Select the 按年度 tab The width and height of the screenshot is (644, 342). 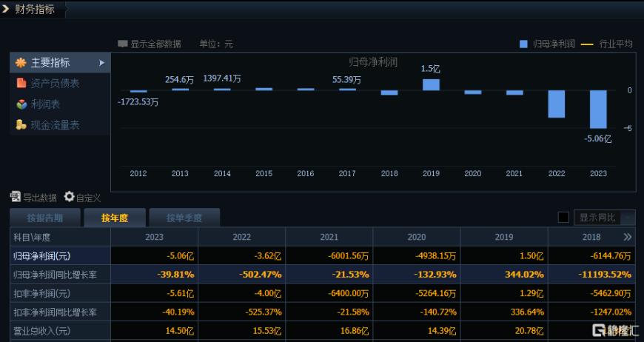point(115,218)
